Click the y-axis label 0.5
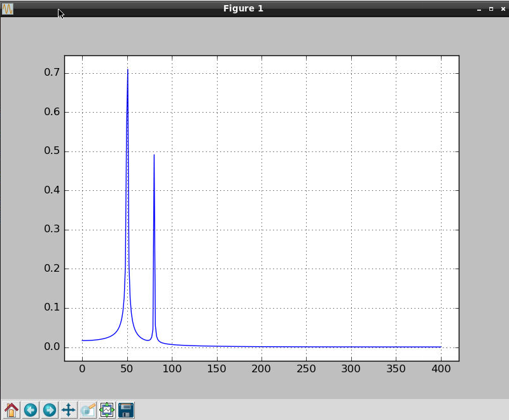This screenshot has width=509, height=420. 52,151
